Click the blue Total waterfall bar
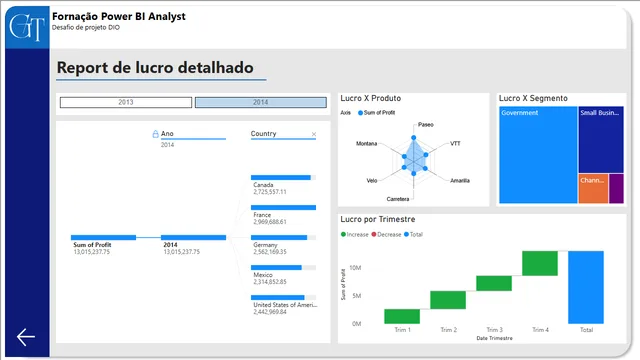 [586, 287]
